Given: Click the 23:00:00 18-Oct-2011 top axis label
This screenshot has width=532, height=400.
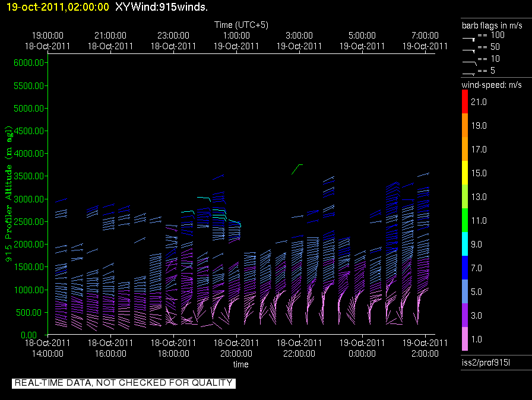Looking at the screenshot, I should tap(173, 41).
